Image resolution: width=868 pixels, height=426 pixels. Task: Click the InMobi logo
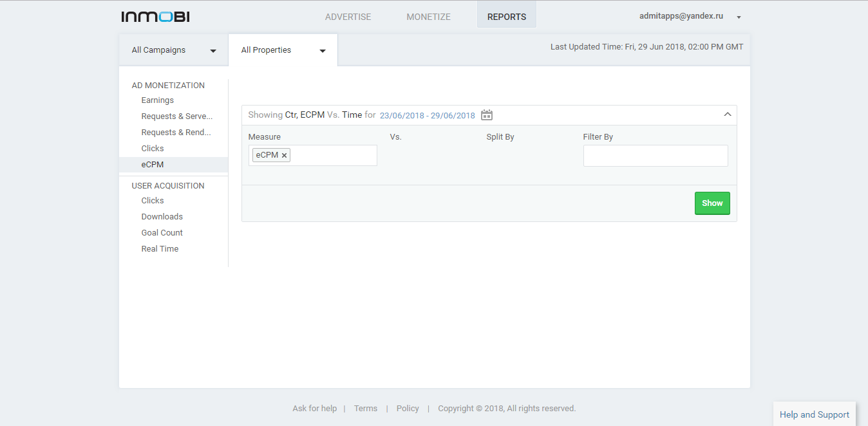tap(155, 17)
